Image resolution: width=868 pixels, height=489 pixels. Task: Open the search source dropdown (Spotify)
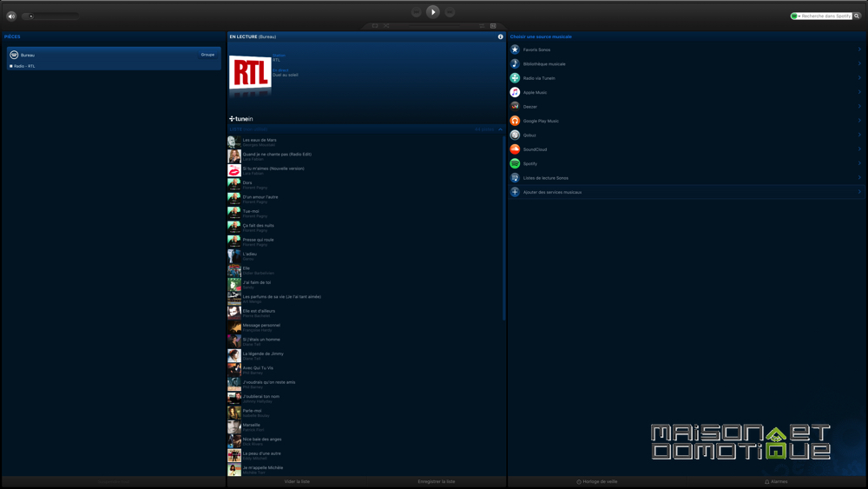795,16
